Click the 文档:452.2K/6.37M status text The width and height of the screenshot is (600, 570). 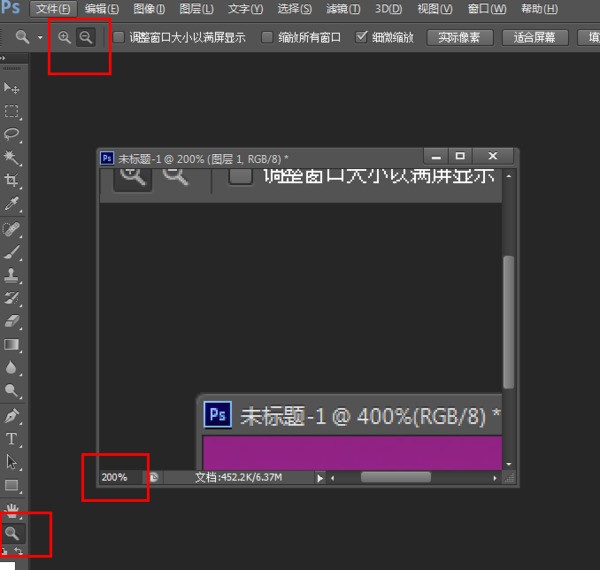[238, 477]
